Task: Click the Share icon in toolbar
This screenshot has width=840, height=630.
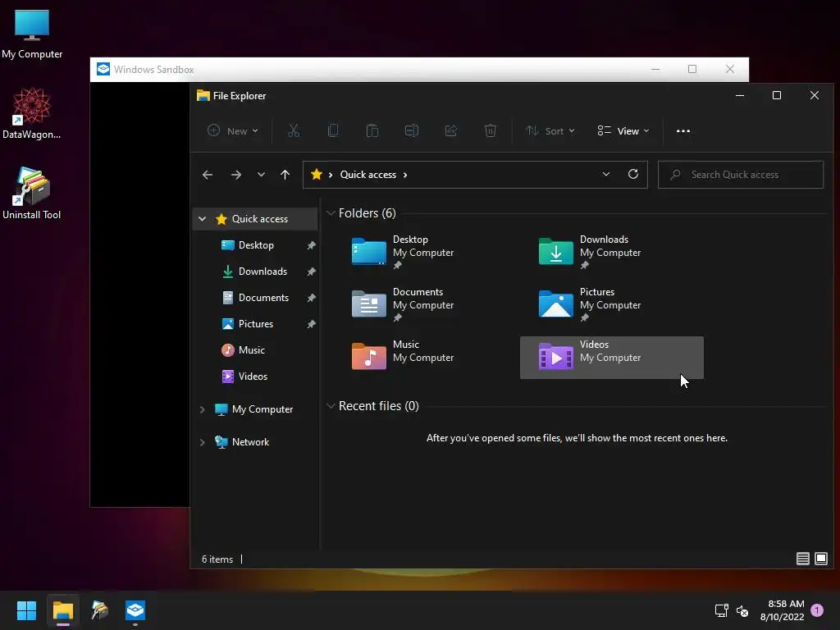Action: (x=451, y=130)
